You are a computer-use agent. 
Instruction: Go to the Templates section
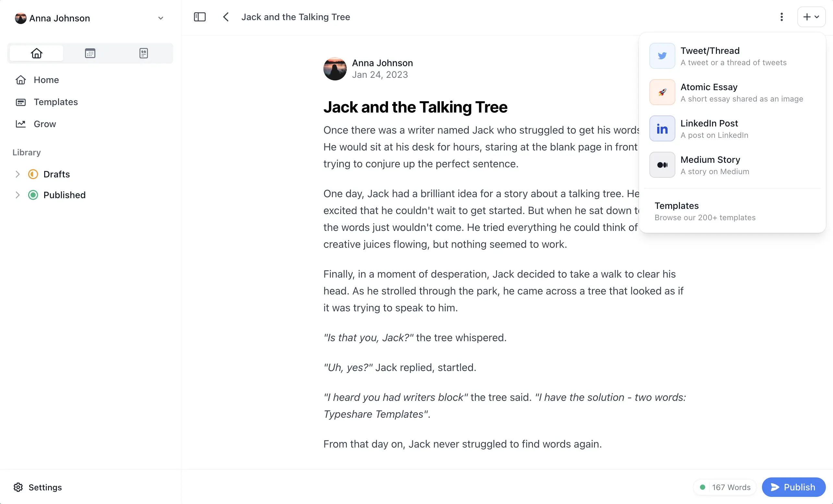coord(55,102)
